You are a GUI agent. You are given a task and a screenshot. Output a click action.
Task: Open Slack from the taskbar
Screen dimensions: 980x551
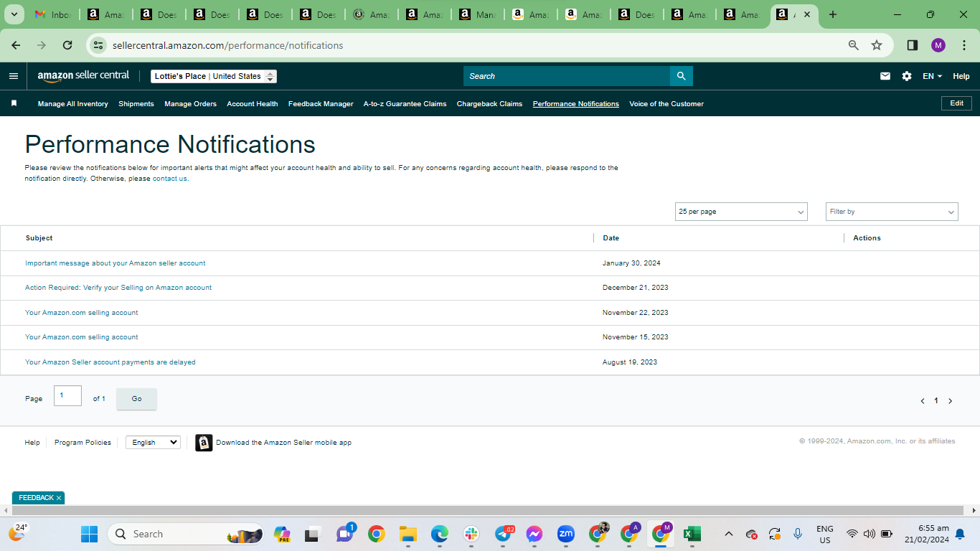click(x=471, y=534)
